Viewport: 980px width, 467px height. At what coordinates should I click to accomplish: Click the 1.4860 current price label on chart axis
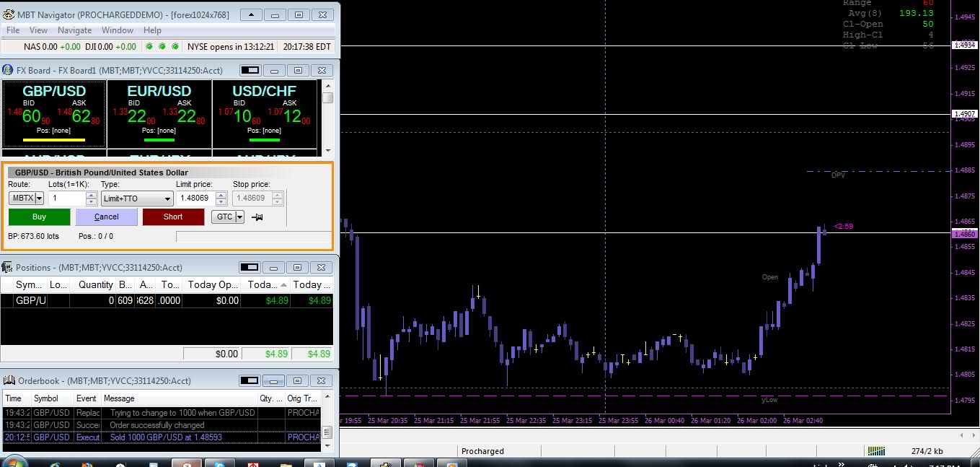pos(964,234)
